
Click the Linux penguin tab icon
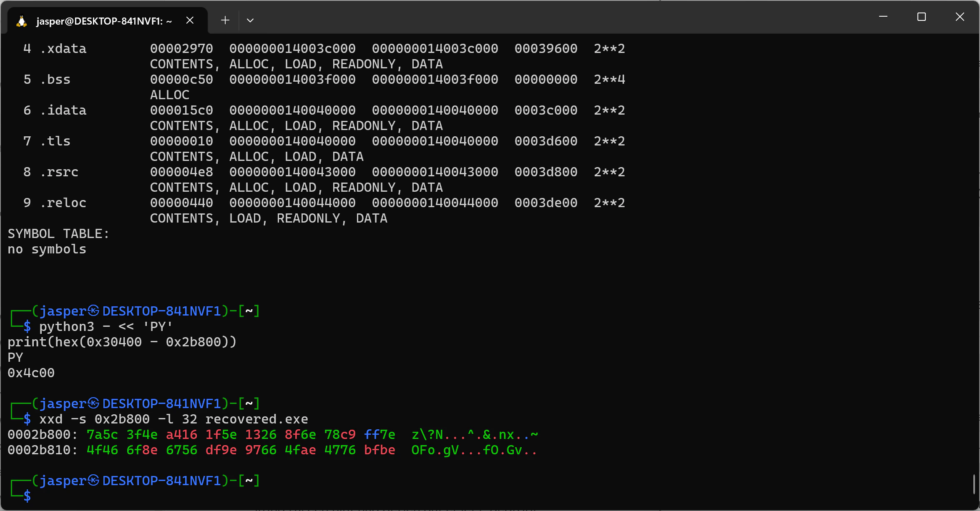coord(21,21)
